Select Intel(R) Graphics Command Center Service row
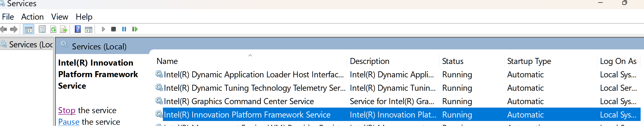 (239, 101)
